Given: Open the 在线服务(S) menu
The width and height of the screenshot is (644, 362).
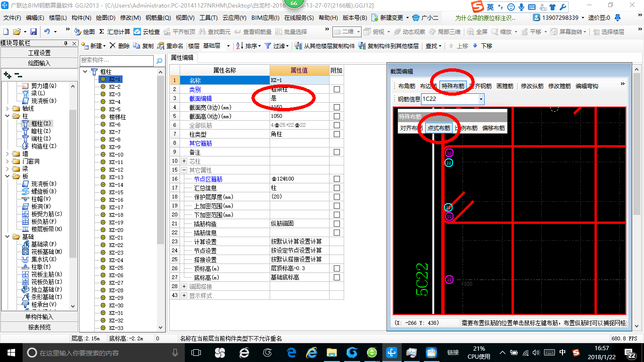Looking at the screenshot, I should pos(299,18).
